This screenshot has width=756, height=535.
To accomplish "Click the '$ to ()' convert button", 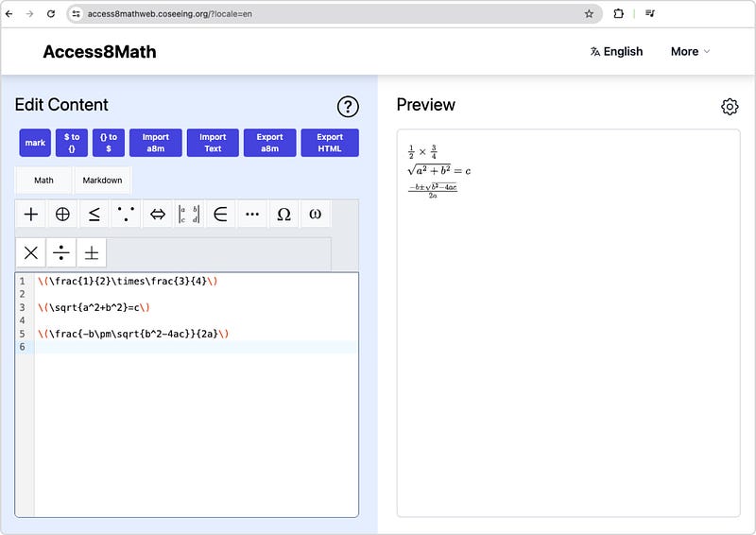I will point(72,143).
